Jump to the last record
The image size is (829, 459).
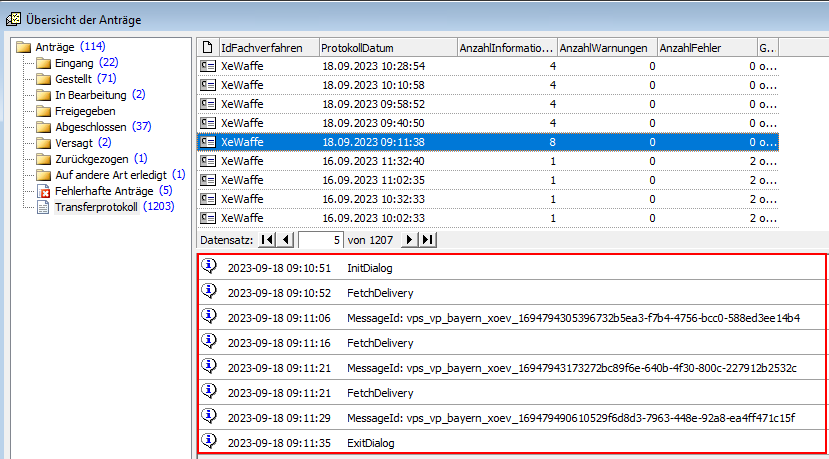click(427, 240)
